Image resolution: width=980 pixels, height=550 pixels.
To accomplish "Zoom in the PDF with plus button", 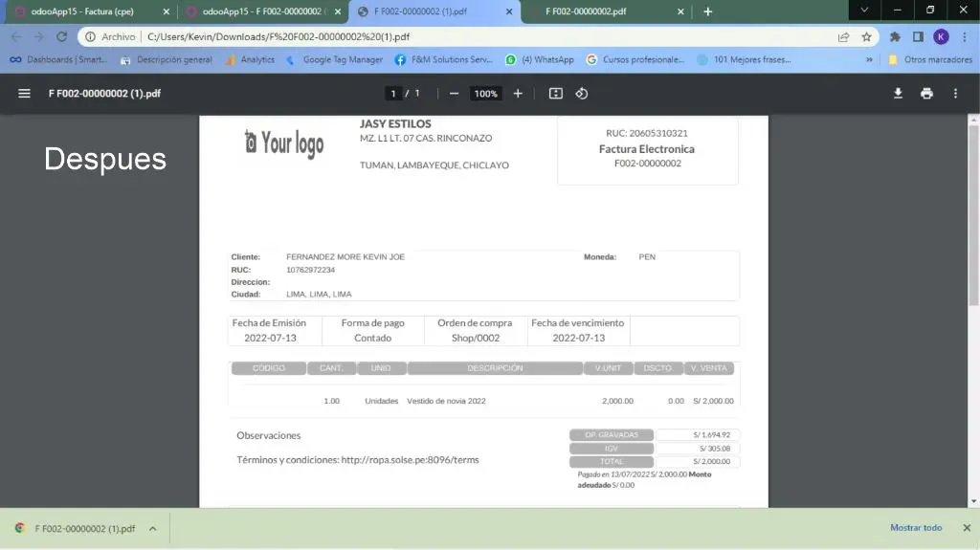I will [518, 94].
